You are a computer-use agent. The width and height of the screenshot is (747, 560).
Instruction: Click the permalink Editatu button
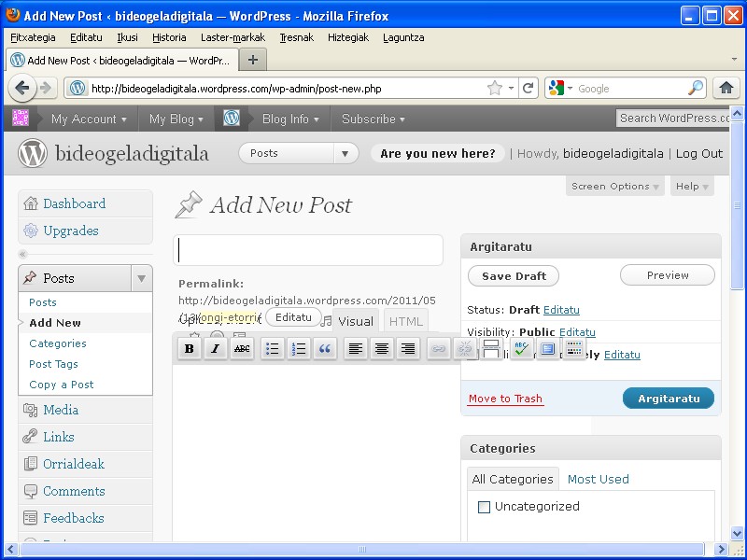tap(293, 317)
